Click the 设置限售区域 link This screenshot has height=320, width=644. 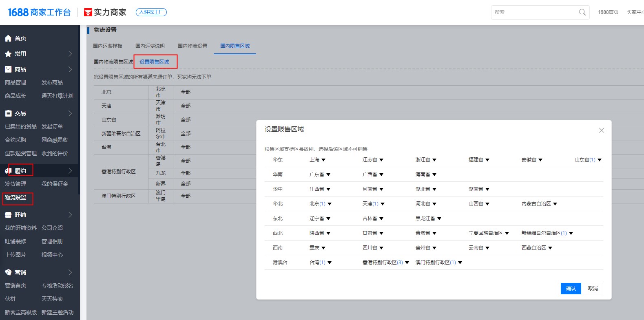[x=154, y=62]
